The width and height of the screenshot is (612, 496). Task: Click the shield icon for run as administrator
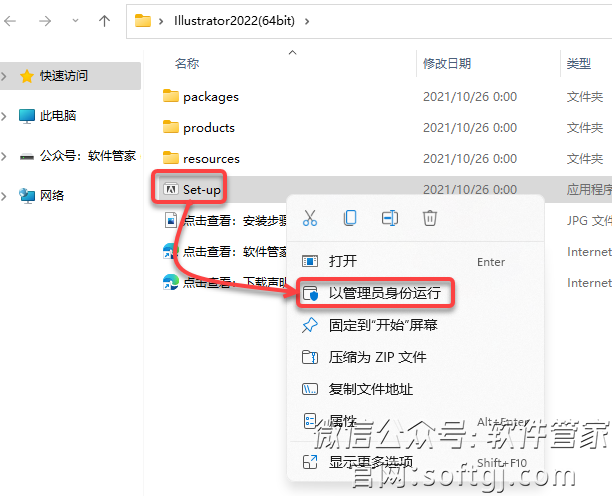pos(310,293)
